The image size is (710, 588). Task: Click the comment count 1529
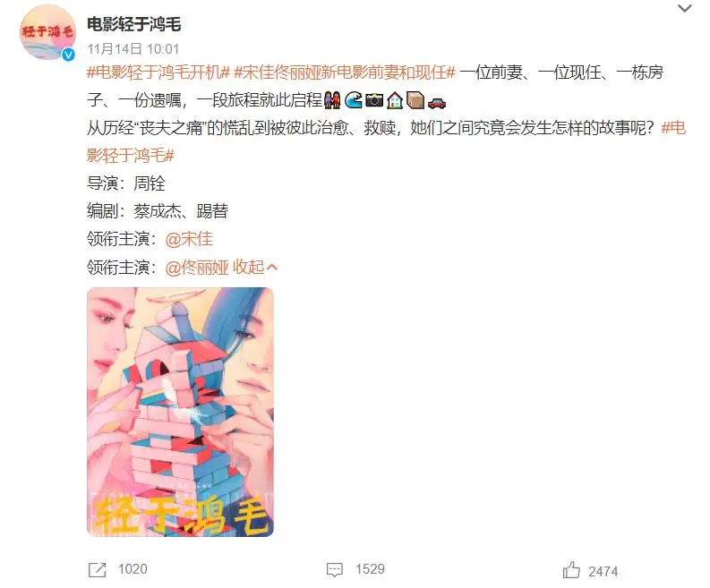coord(370,569)
